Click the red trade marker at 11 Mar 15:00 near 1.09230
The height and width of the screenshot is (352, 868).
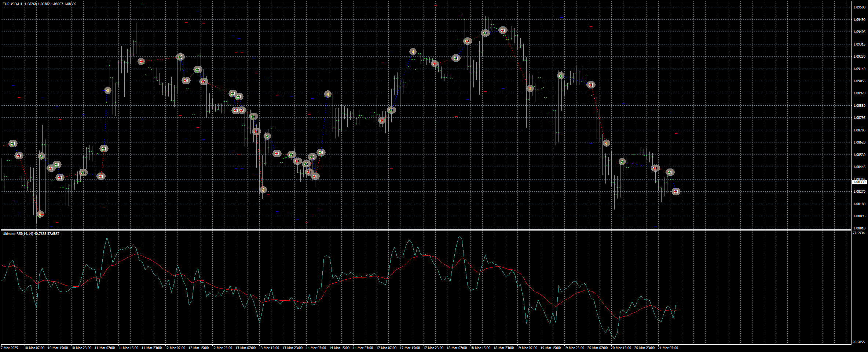[x=141, y=61]
